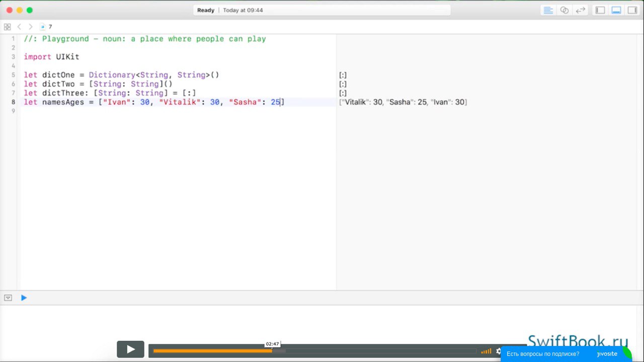Image resolution: width=644 pixels, height=362 pixels.
Task: Go back in editor history
Action: point(19,27)
